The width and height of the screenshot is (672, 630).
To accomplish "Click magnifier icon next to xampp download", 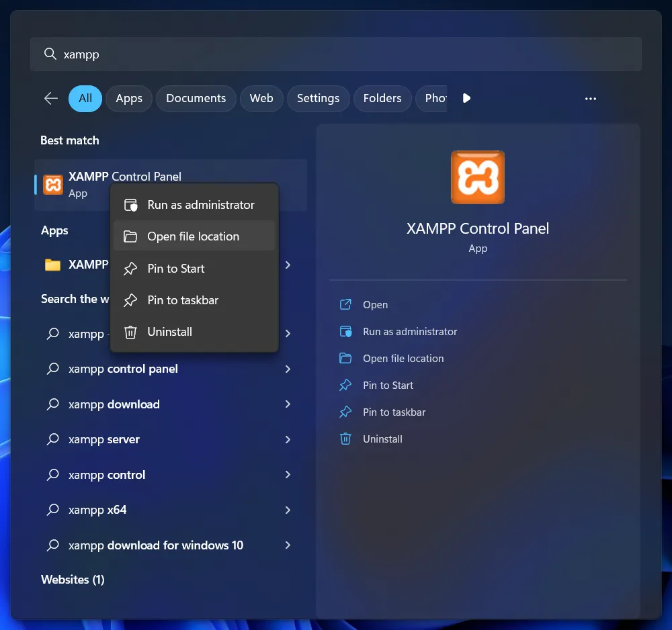I will (x=52, y=404).
